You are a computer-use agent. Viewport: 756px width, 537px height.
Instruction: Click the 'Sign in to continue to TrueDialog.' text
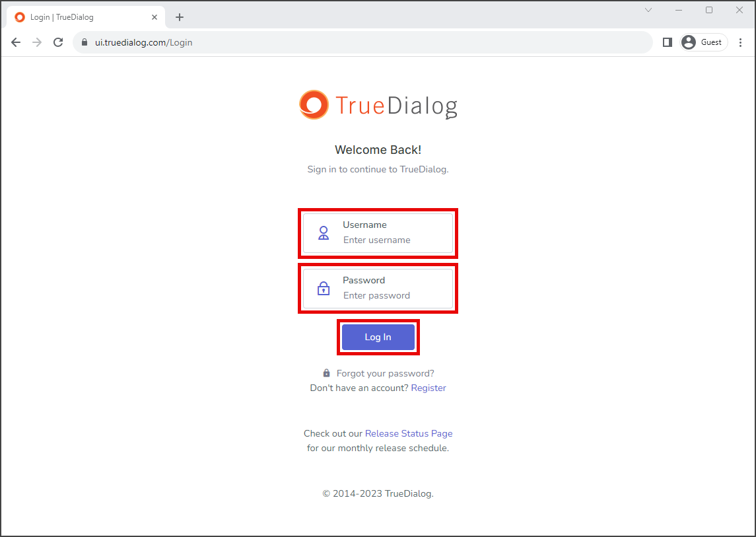378,169
